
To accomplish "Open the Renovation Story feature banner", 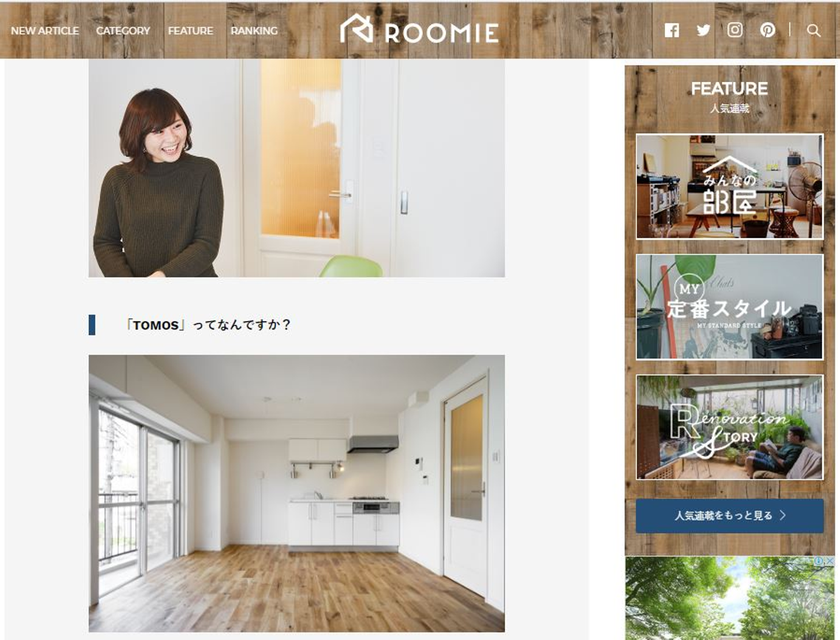I will [x=730, y=427].
